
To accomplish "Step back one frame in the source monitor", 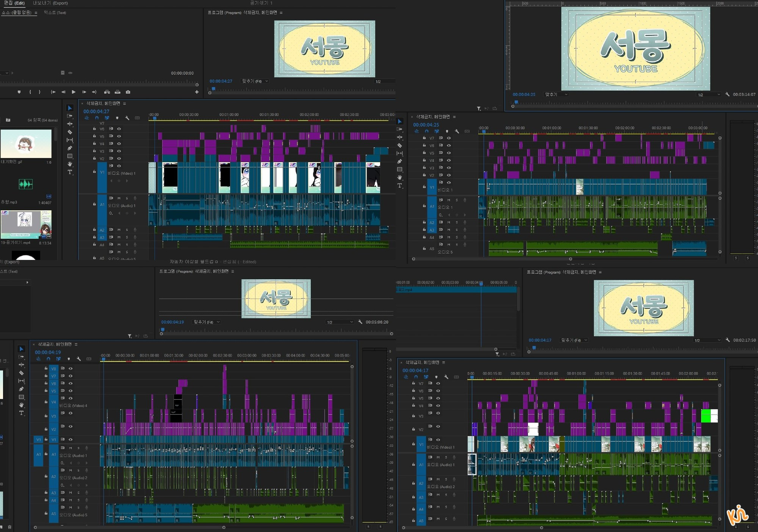I will 63,92.
